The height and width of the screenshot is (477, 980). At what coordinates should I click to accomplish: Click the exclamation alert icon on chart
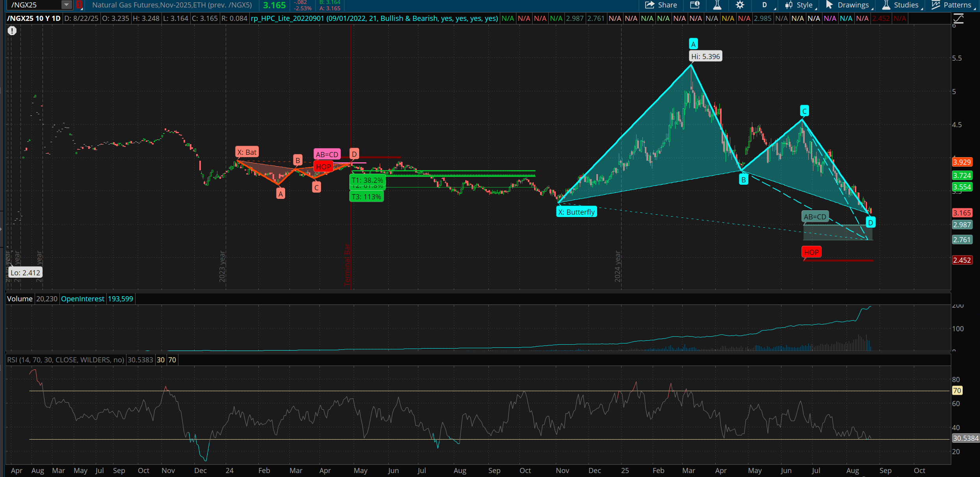click(x=12, y=30)
